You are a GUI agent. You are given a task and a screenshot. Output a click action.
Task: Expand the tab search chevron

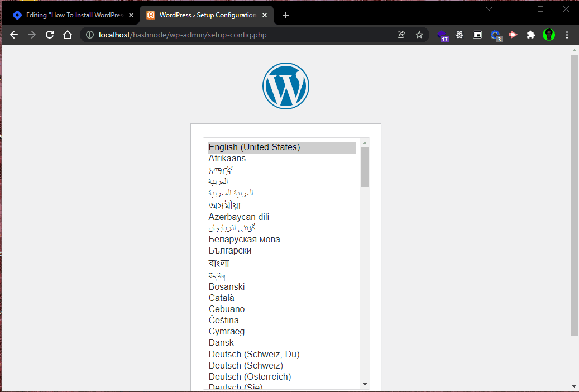489,9
